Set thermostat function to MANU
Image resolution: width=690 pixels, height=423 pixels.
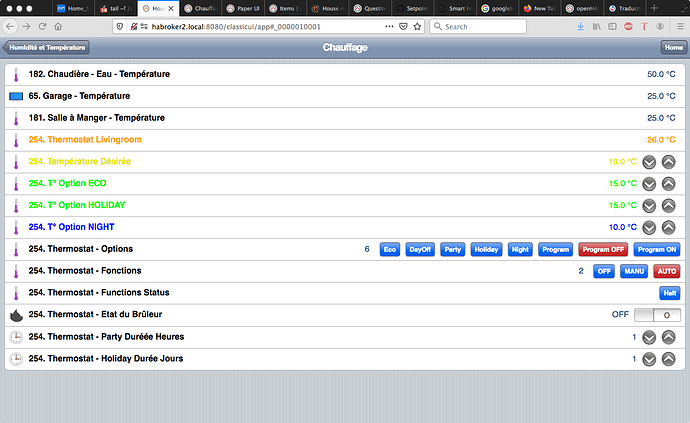(634, 271)
